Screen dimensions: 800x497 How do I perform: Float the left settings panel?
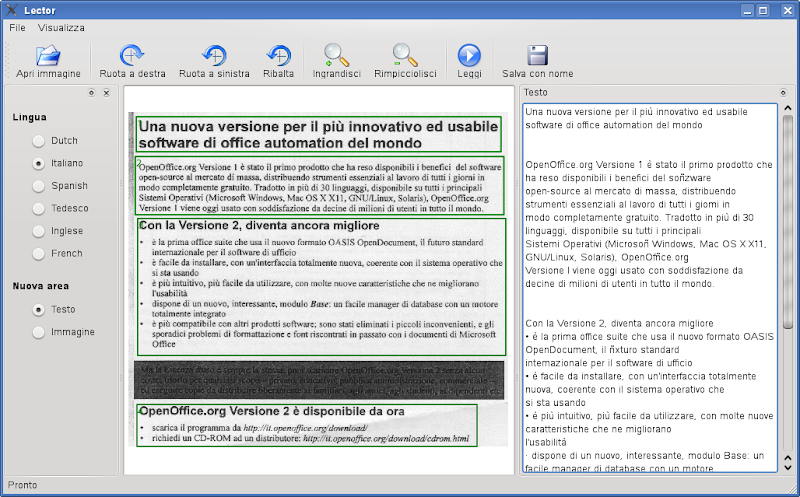point(91,93)
